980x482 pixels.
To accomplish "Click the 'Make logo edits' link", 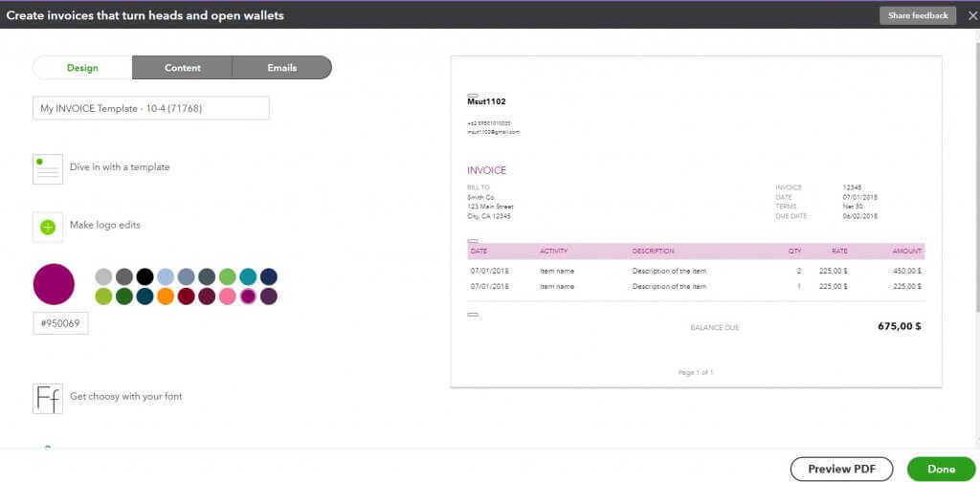I will tap(105, 225).
